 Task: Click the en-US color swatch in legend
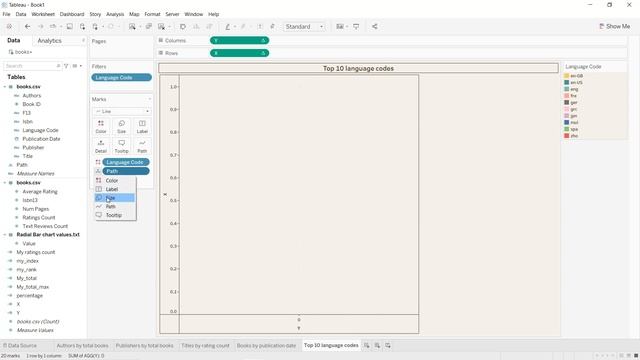(567, 82)
